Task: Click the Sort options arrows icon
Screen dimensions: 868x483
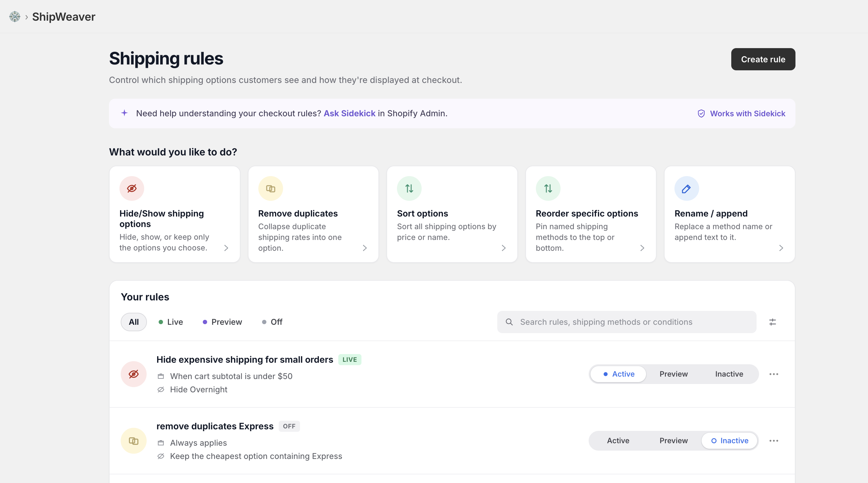Action: (409, 188)
